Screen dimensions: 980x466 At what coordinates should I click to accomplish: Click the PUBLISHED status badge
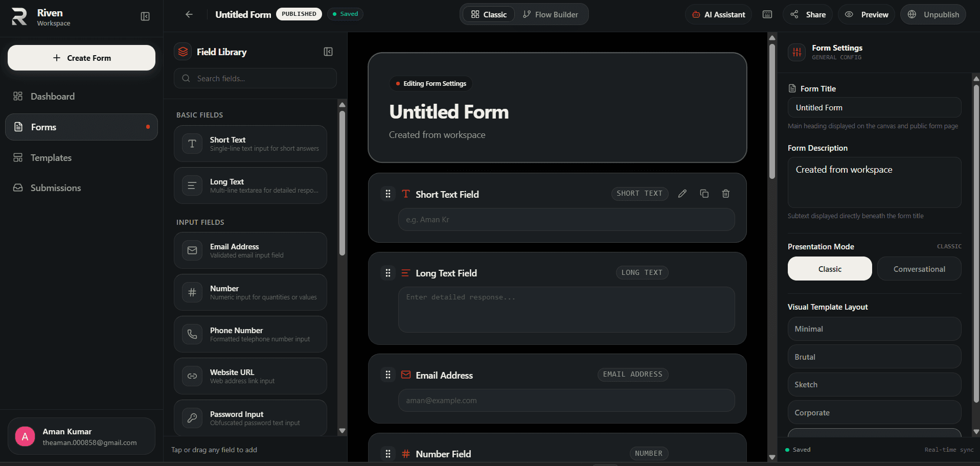(299, 14)
